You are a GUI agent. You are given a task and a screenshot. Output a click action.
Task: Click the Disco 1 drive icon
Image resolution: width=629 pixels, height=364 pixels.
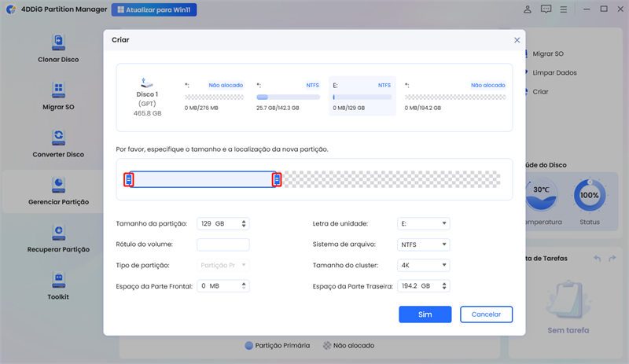[145, 82]
